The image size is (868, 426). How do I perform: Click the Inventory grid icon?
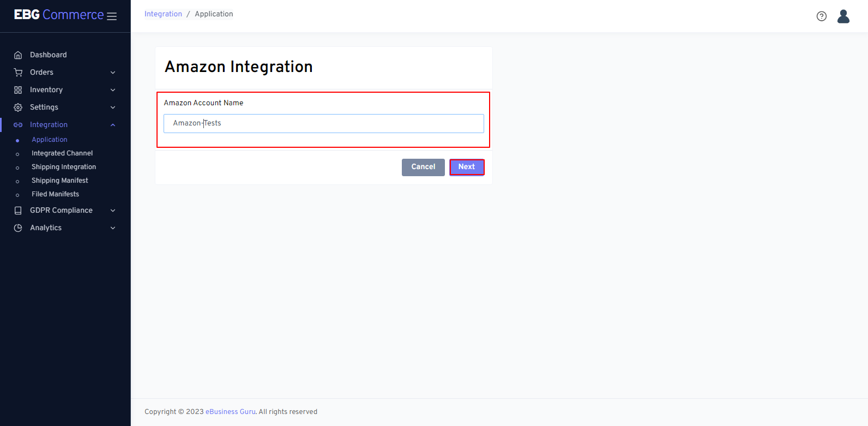click(x=18, y=90)
